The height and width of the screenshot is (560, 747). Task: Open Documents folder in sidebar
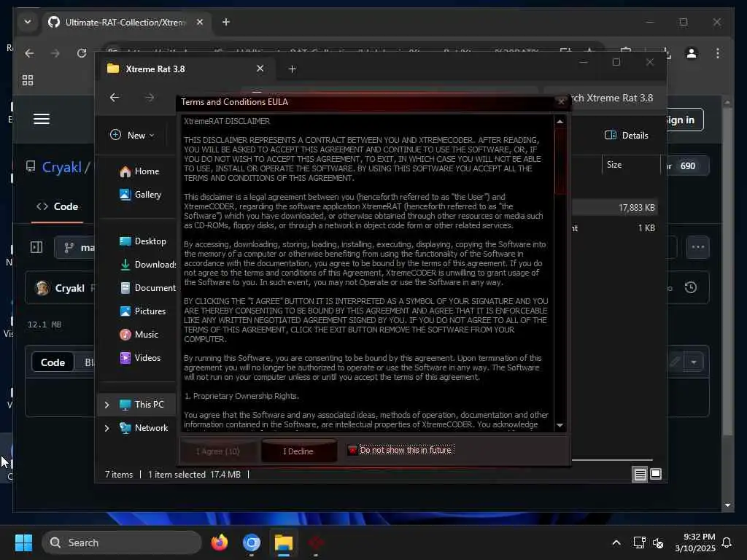(x=147, y=288)
